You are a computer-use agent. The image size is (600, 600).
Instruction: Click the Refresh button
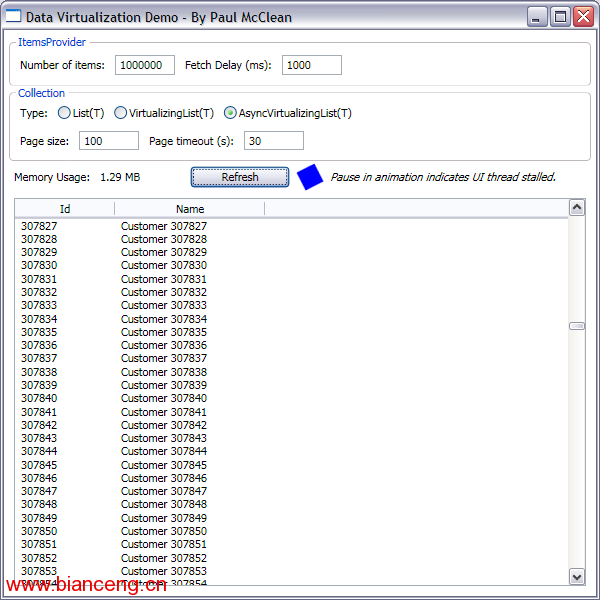coord(240,177)
